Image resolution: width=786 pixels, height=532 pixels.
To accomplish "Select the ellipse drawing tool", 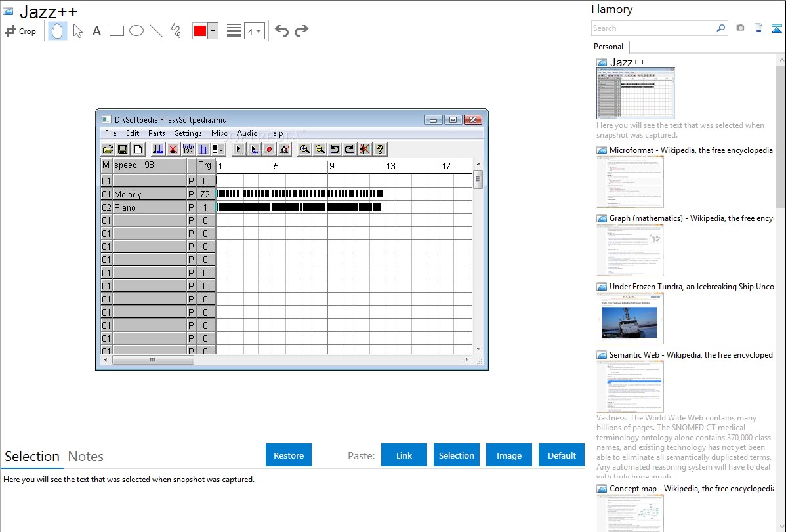I will (x=136, y=31).
